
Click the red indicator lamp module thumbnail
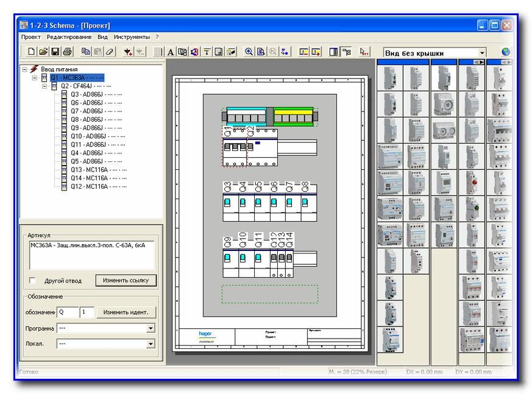pos(471,180)
